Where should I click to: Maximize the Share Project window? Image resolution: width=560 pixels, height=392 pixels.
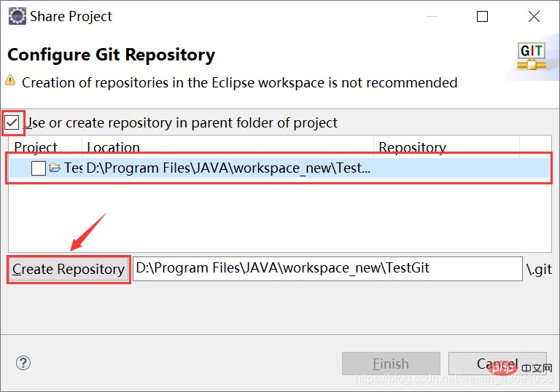(x=482, y=17)
